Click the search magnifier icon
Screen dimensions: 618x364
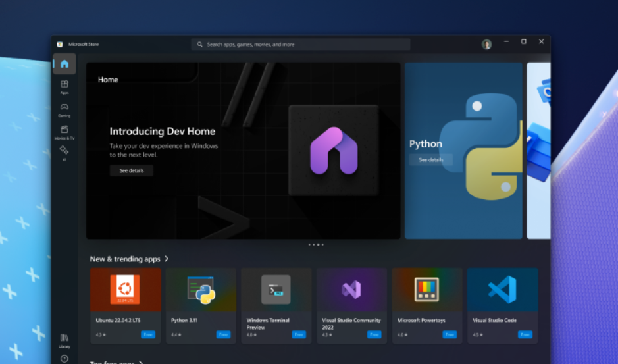pyautogui.click(x=200, y=45)
